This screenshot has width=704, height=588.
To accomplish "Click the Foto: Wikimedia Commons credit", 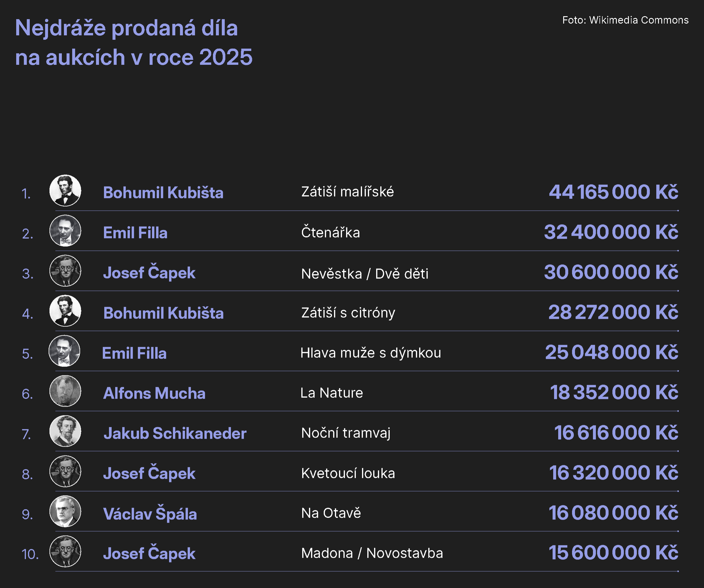I will click(625, 20).
